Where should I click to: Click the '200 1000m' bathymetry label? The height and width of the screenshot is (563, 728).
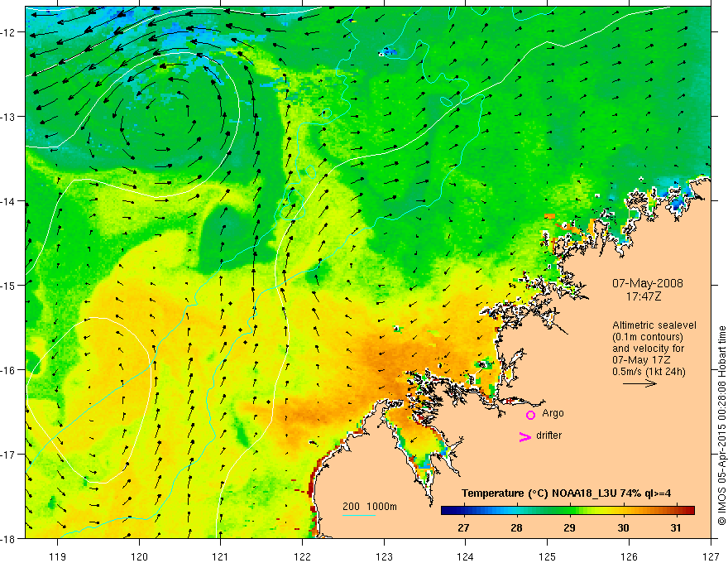tap(370, 507)
